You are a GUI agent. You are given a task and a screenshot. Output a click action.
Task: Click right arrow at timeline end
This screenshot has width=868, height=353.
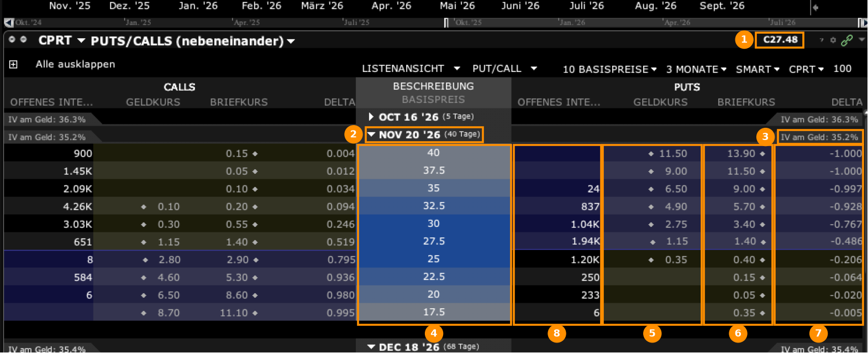click(x=862, y=23)
